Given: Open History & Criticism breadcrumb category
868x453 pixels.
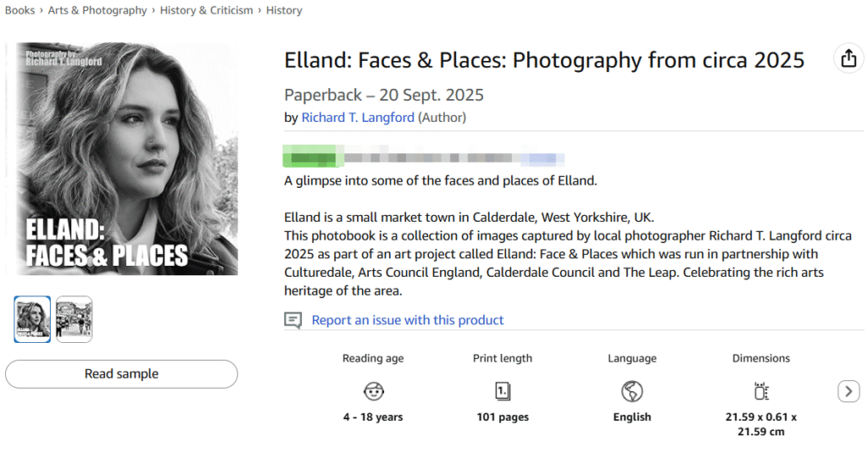Looking at the screenshot, I should tap(207, 10).
